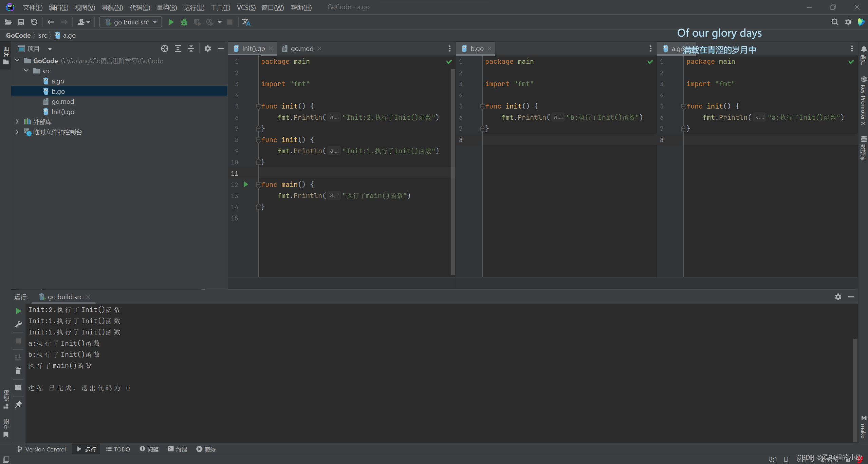Rerun program from the run panel
The image size is (868, 464).
pyautogui.click(x=18, y=311)
